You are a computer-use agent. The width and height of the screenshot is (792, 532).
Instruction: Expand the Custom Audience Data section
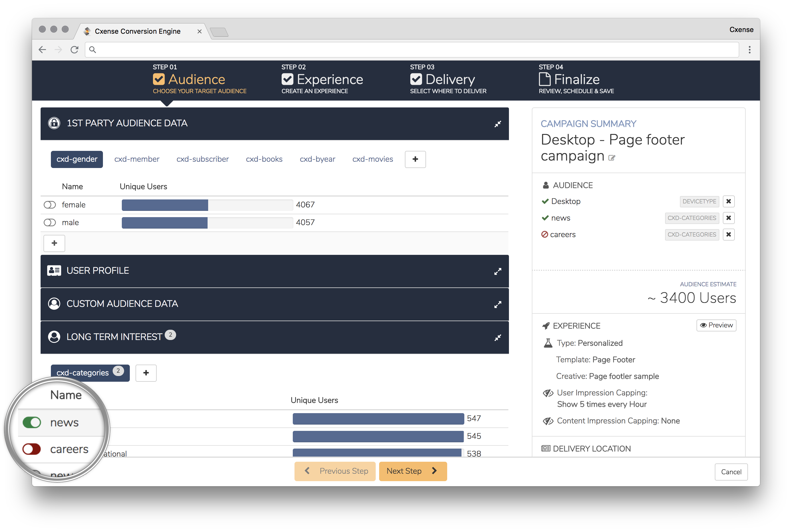[x=497, y=304]
